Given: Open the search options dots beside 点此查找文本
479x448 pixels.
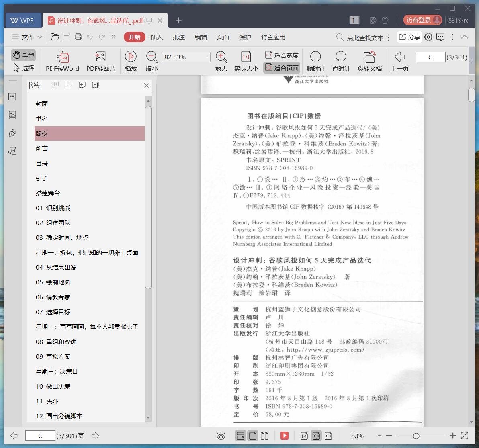Looking at the screenshot, I should tap(388, 37).
